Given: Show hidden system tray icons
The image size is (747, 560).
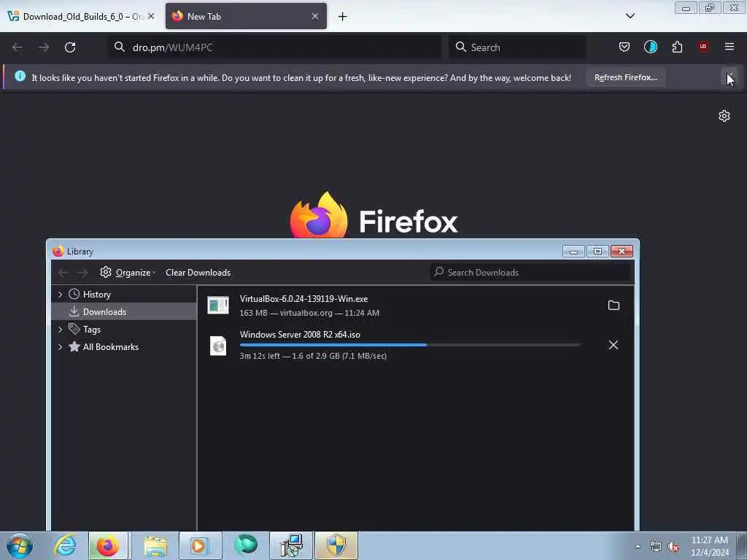Looking at the screenshot, I should [638, 546].
